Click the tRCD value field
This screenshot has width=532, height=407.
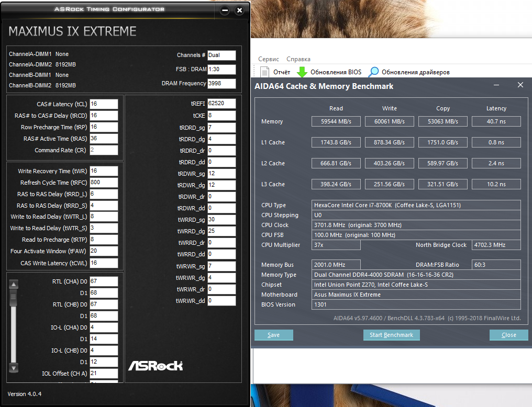(x=104, y=116)
